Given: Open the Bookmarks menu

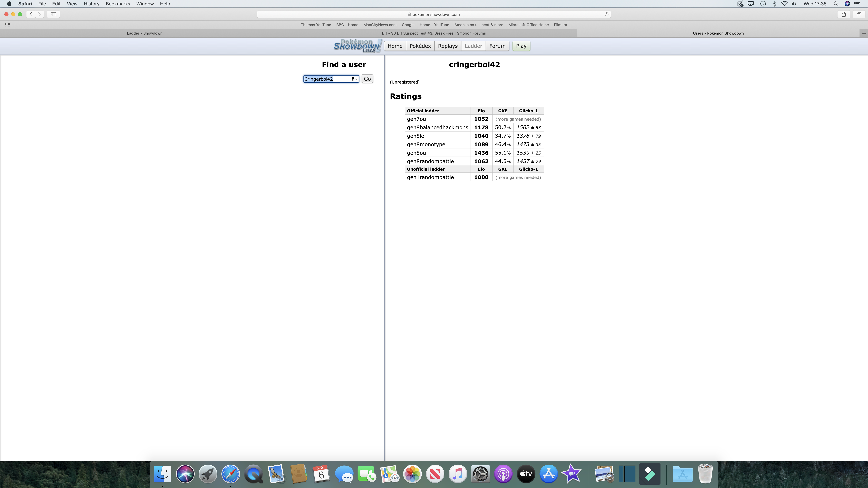Looking at the screenshot, I should click(118, 4).
